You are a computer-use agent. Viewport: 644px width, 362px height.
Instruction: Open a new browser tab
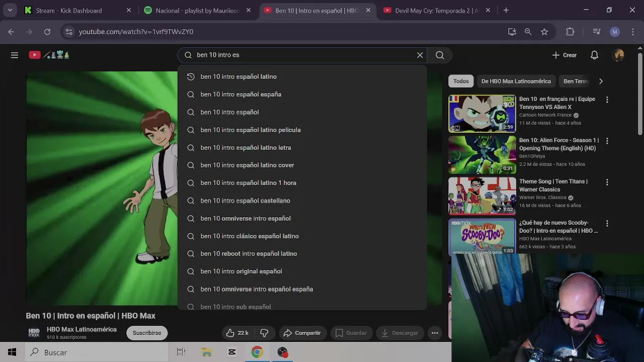(x=506, y=10)
